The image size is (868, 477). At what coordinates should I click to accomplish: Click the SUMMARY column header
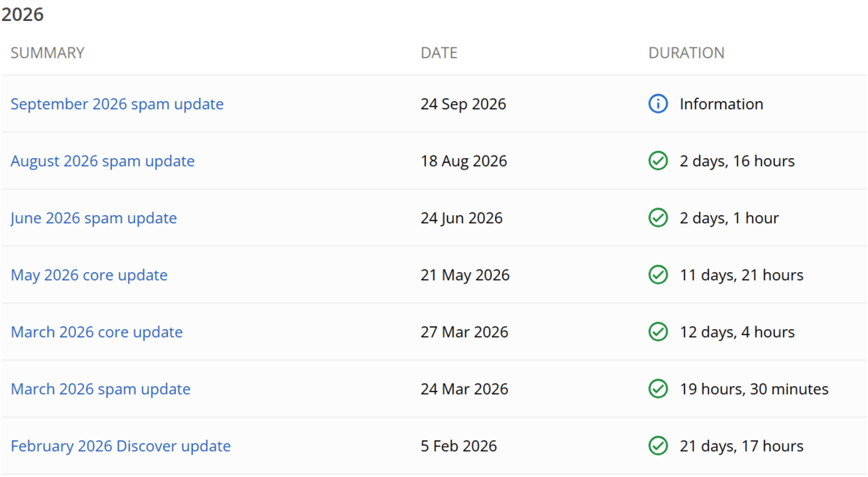(x=47, y=52)
